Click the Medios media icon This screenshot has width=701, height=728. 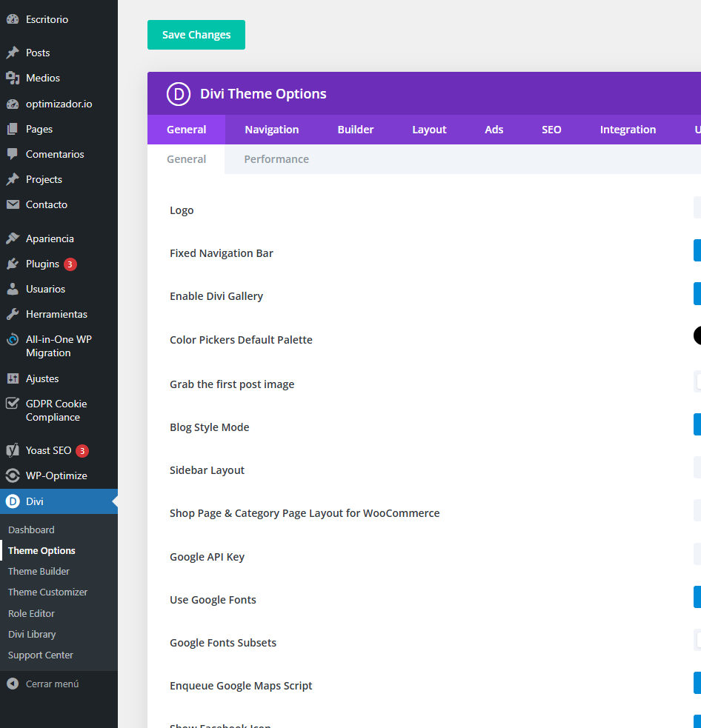13,78
